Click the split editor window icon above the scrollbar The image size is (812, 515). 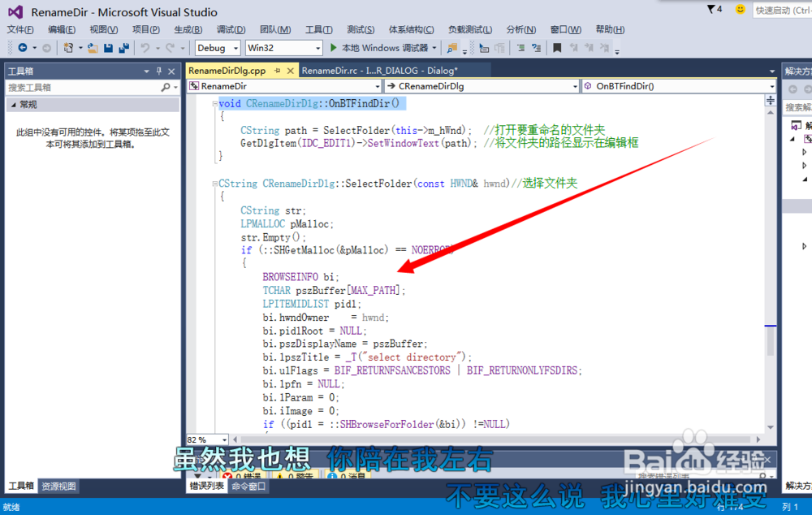[771, 100]
